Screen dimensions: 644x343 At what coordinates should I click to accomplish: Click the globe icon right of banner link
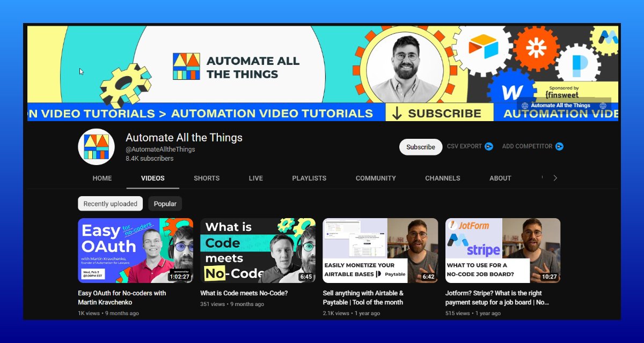tap(603, 106)
